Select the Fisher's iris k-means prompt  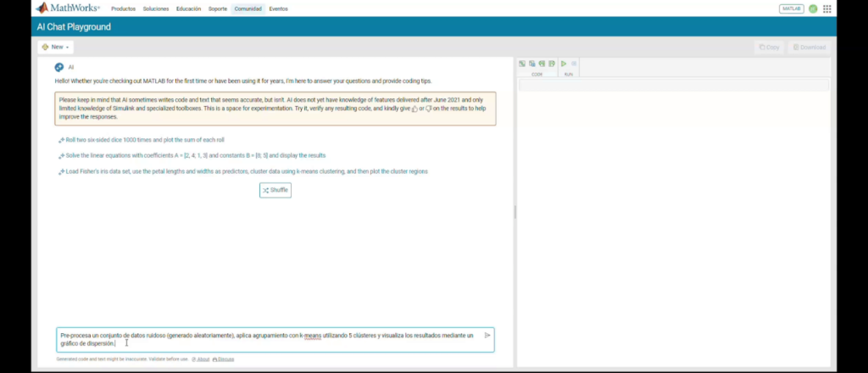[243, 171]
